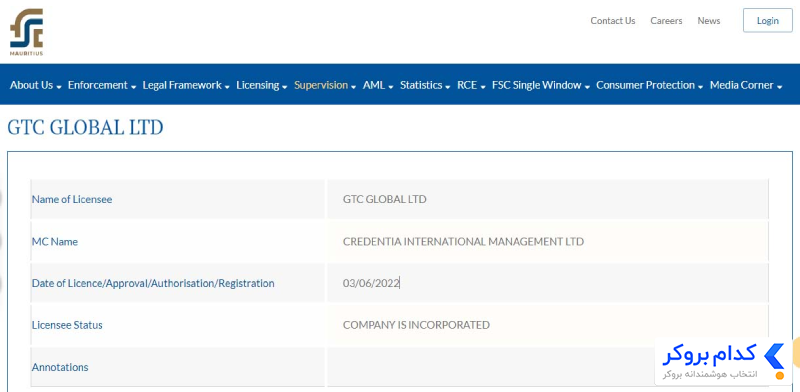Click the Date of Licence/Approval label
Screen dimensions: 800x392
tap(153, 283)
